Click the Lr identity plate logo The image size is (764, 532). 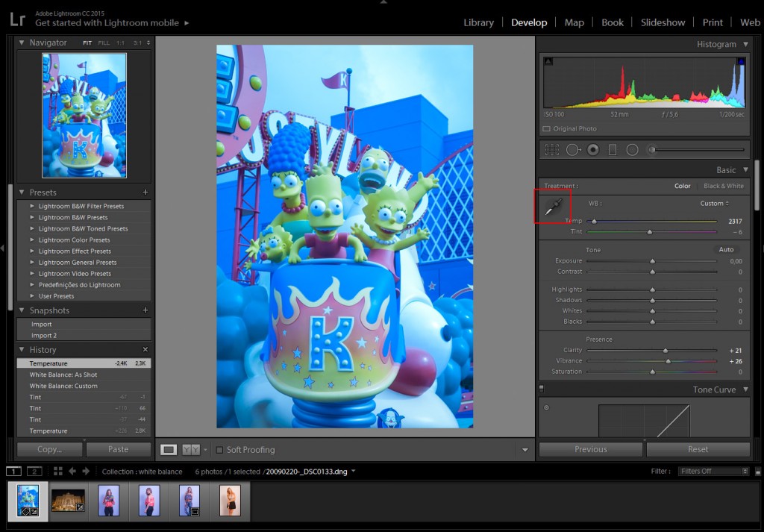tap(17, 19)
